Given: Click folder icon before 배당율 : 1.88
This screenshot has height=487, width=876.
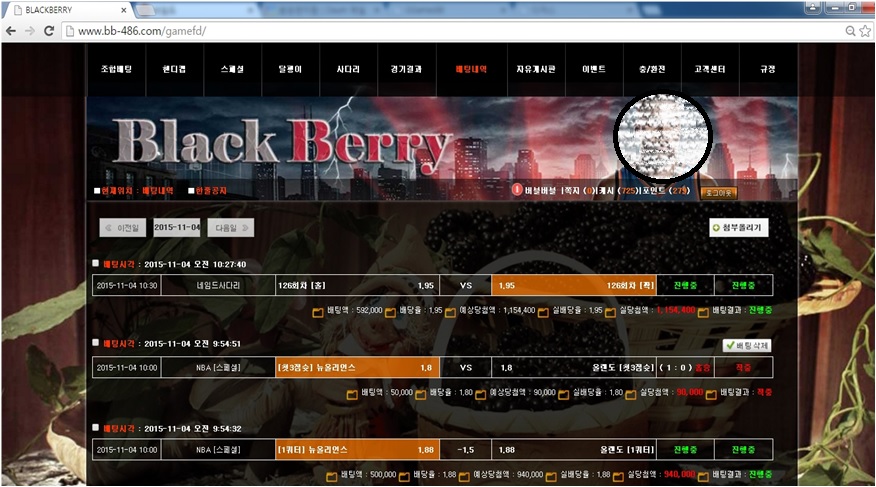Looking at the screenshot, I should click(404, 477).
